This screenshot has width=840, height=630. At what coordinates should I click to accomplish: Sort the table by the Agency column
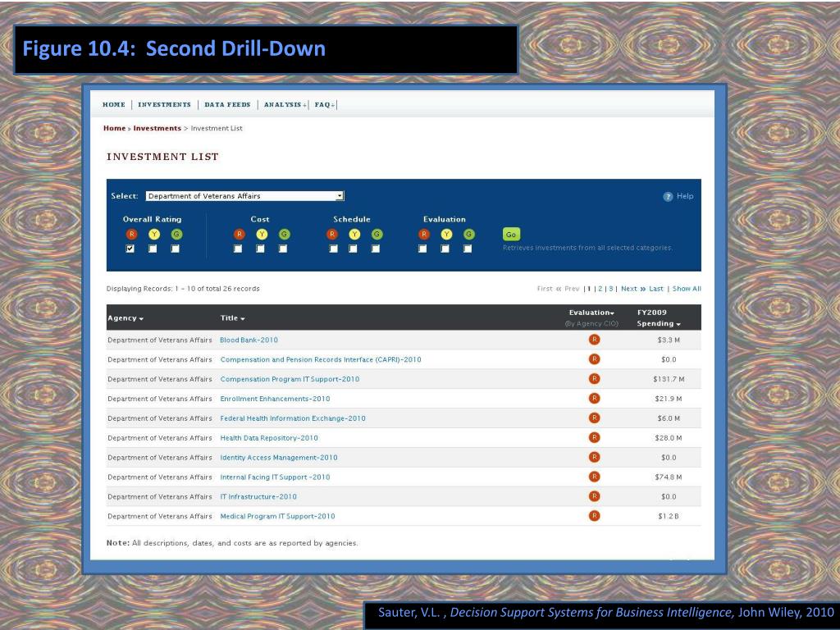126,318
